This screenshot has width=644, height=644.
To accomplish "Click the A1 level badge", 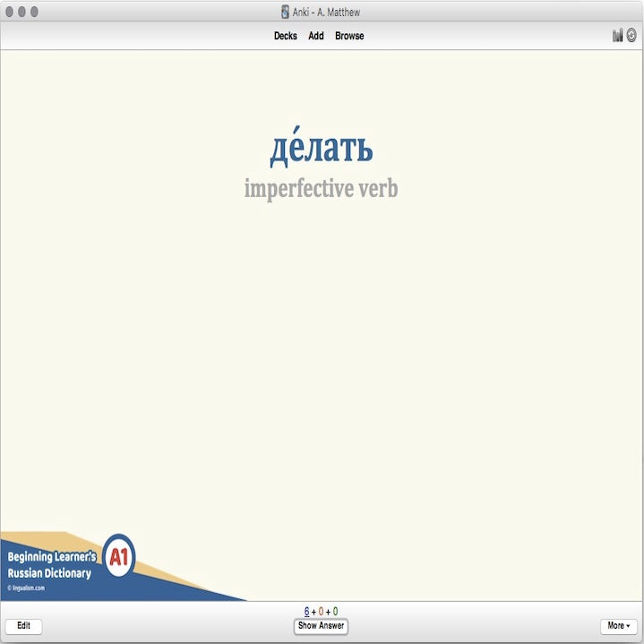I will click(x=119, y=557).
